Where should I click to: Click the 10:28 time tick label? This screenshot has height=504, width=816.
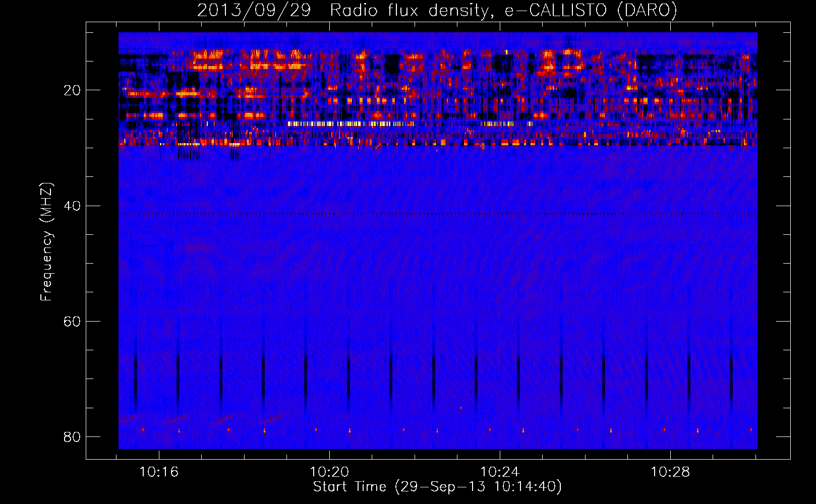(670, 472)
